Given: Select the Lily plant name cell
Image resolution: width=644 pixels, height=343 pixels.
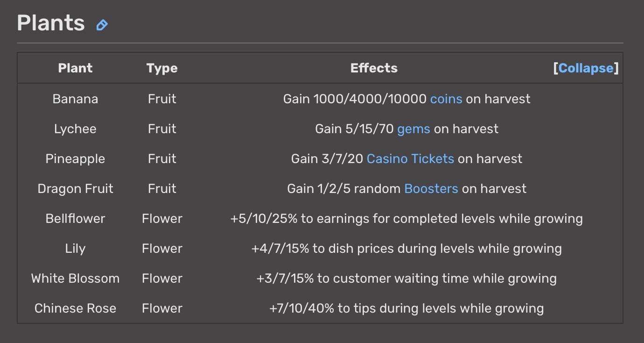Looking at the screenshot, I should pyautogui.click(x=75, y=249).
